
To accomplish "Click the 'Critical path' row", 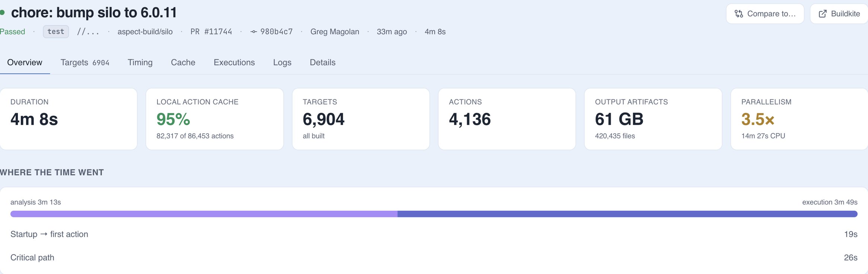I will pos(434,258).
